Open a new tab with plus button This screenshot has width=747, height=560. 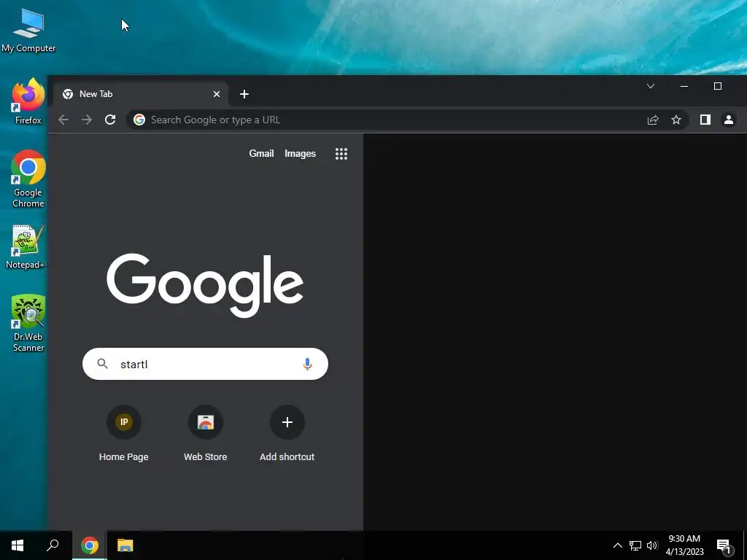click(x=244, y=94)
